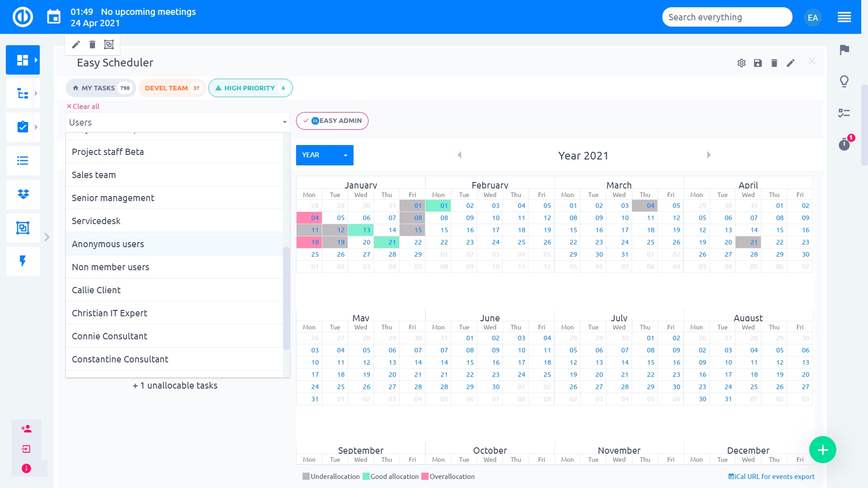Viewport: 868px width, 488px height.
Task: Open the stopwatch timer with notification badge
Action: (844, 145)
